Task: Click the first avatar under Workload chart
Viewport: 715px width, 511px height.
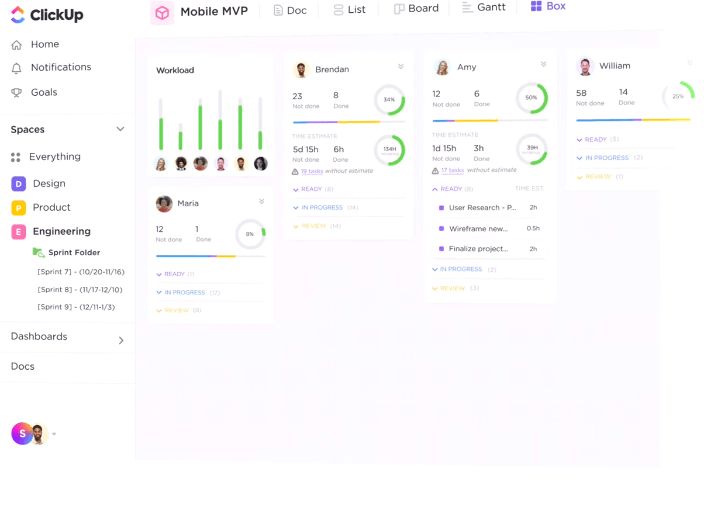Action: tap(161, 164)
